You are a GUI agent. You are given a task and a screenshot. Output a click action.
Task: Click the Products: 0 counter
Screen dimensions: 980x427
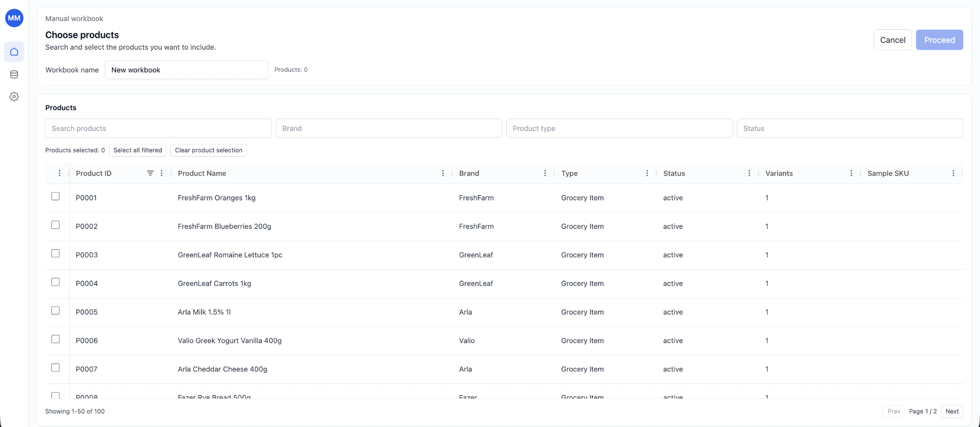coord(291,70)
